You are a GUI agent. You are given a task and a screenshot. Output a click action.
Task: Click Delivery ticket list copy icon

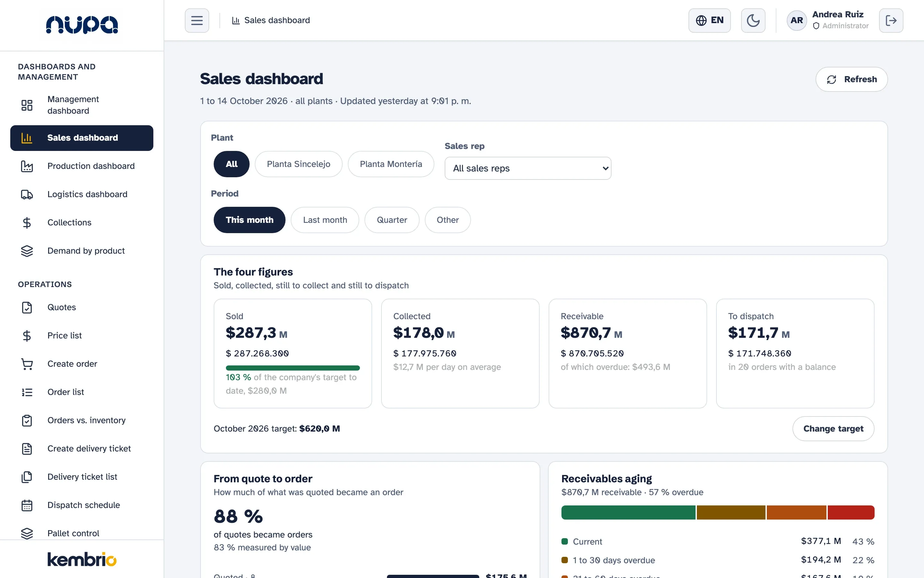pyautogui.click(x=27, y=477)
